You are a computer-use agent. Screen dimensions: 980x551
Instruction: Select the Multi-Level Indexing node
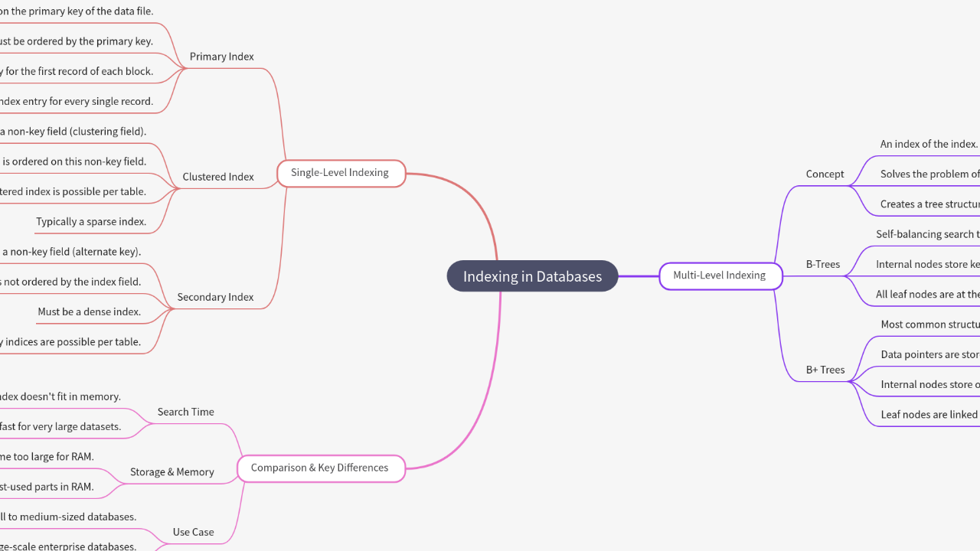point(720,275)
